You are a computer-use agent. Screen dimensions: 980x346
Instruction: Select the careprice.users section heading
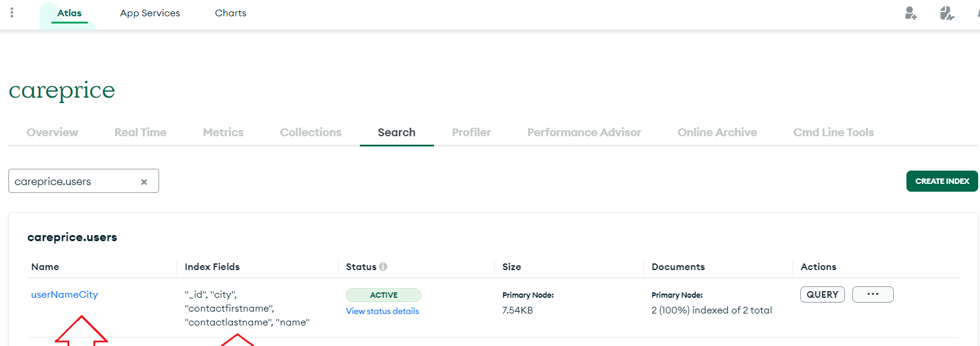(x=72, y=237)
